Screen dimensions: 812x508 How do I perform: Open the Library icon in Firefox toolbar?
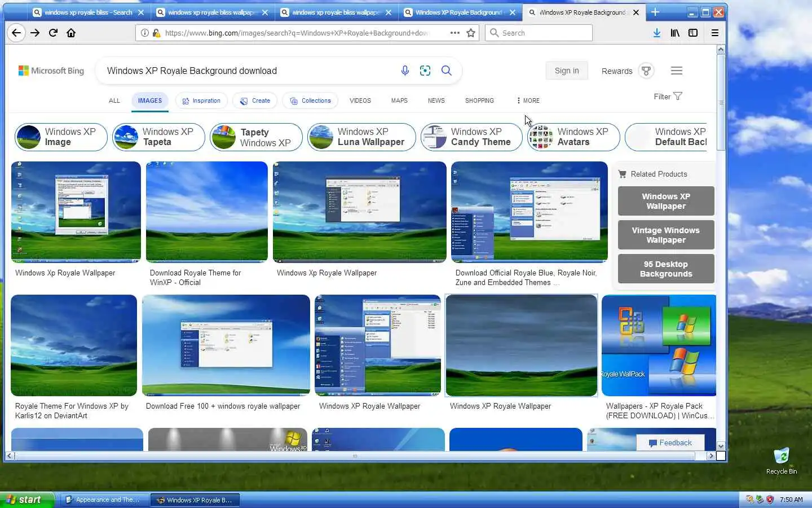675,33
